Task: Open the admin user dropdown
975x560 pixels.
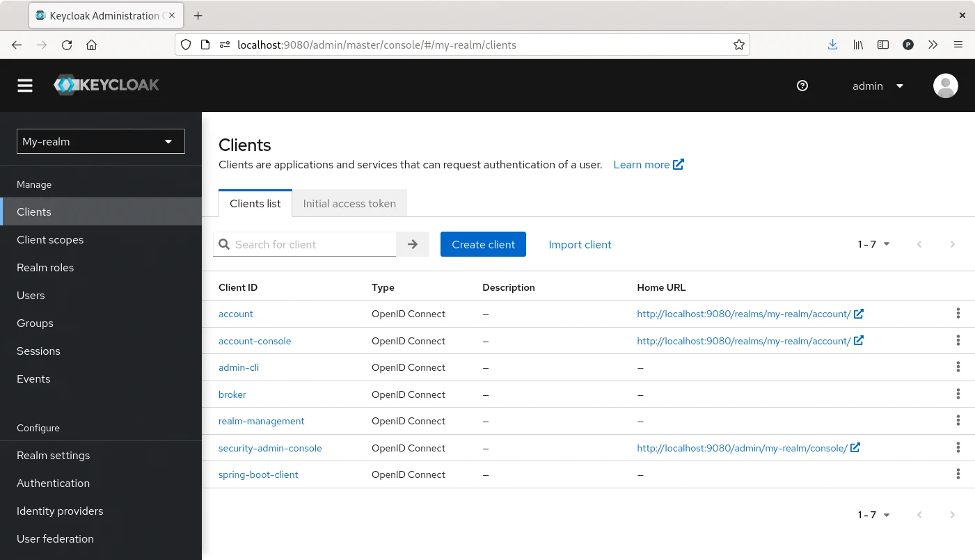Action: click(x=878, y=86)
